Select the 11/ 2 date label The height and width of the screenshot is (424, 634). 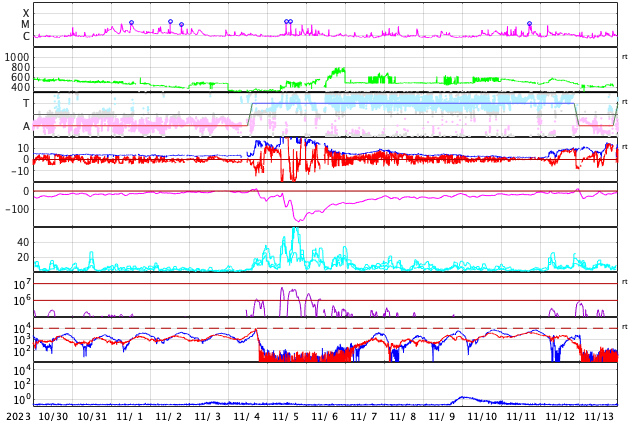coord(169,417)
